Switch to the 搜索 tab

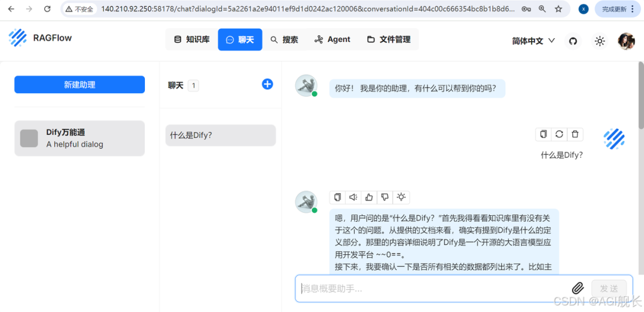pyautogui.click(x=284, y=39)
